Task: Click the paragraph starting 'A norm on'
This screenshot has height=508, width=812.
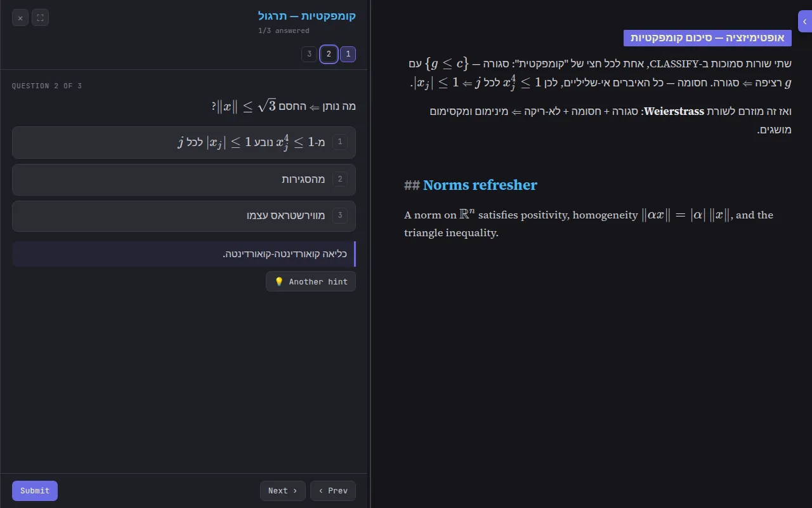Action: 589,224
